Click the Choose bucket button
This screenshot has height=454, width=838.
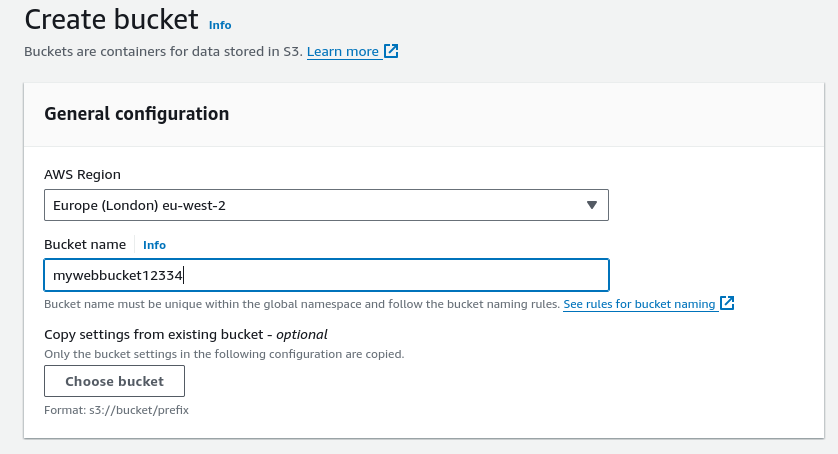pyautogui.click(x=114, y=381)
